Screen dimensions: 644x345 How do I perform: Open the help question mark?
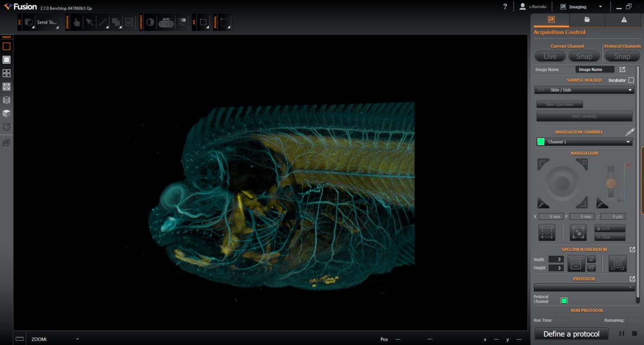coord(505,6)
